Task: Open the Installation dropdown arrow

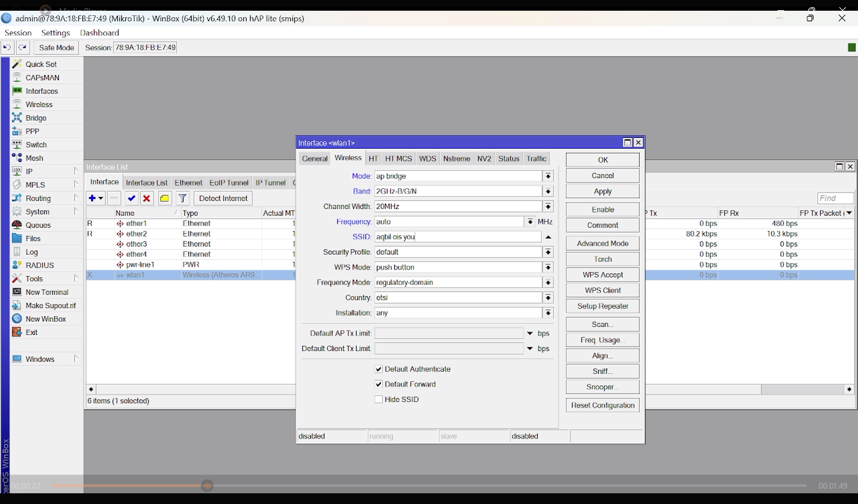Action: [x=548, y=313]
